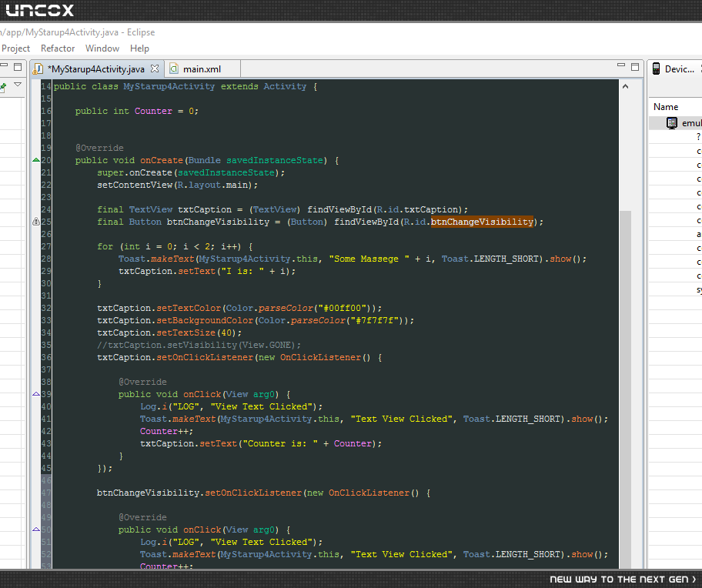702x588 pixels.
Task: Select the MyStarup4Activity.java editor tab
Action: click(95, 69)
